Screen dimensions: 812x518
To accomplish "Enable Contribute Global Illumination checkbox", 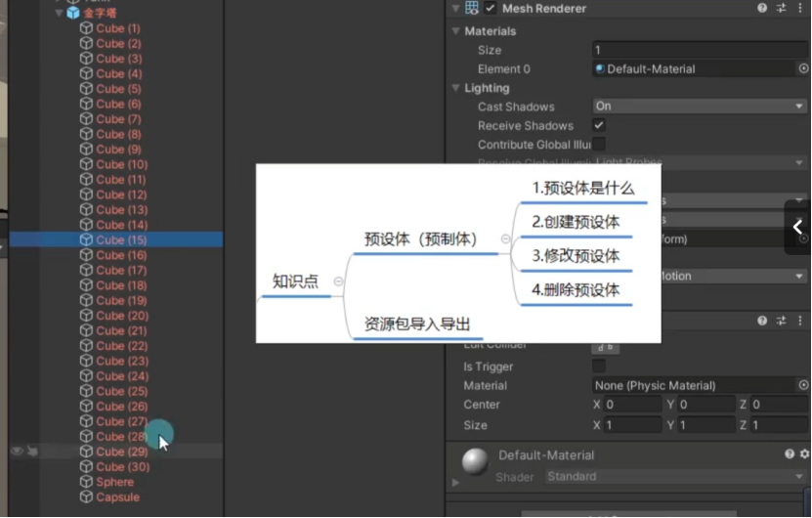I will (599, 144).
